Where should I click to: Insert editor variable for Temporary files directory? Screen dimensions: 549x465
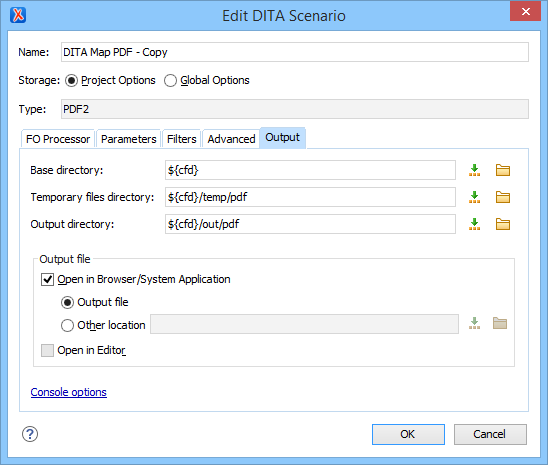(474, 197)
